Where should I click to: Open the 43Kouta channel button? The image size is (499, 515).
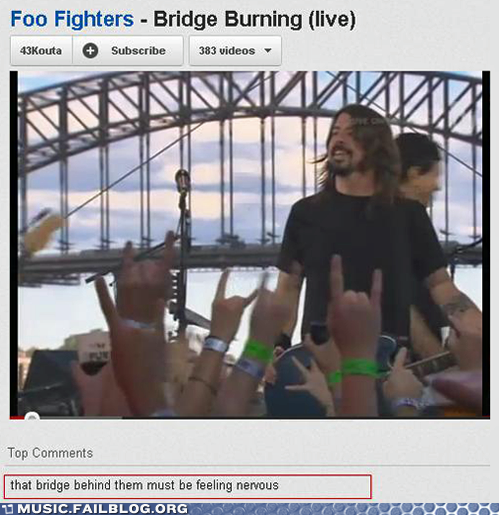tap(41, 51)
